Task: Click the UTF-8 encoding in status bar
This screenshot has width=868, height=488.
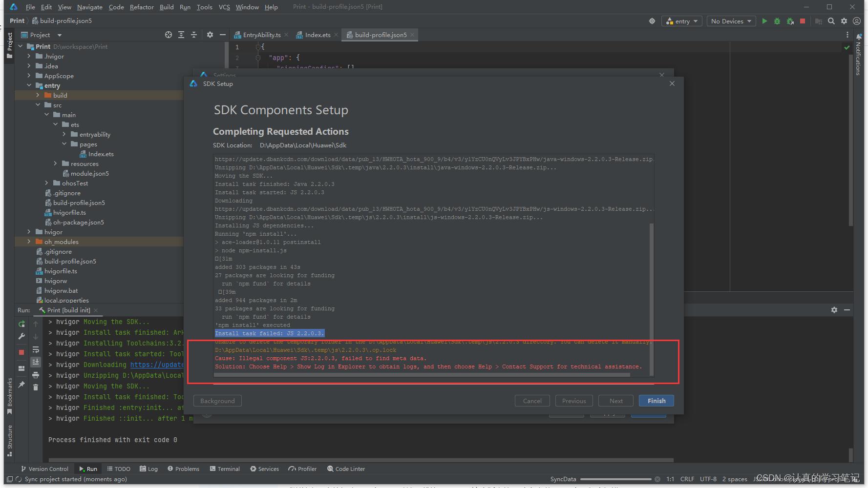Action: coord(708,479)
